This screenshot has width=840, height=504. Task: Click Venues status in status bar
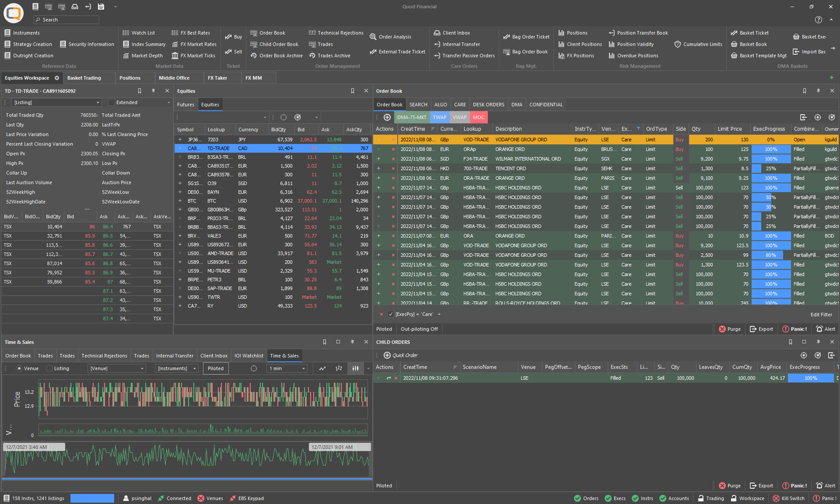tap(210, 498)
